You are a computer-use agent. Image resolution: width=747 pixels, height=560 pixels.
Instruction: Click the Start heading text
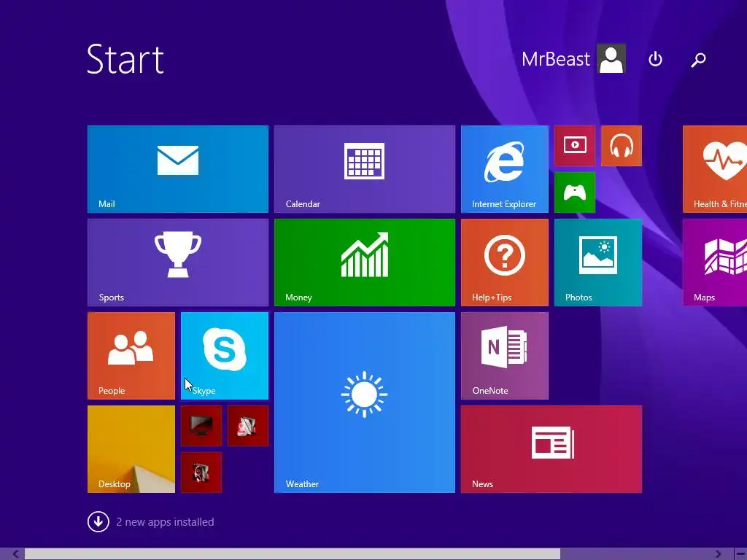pos(125,59)
